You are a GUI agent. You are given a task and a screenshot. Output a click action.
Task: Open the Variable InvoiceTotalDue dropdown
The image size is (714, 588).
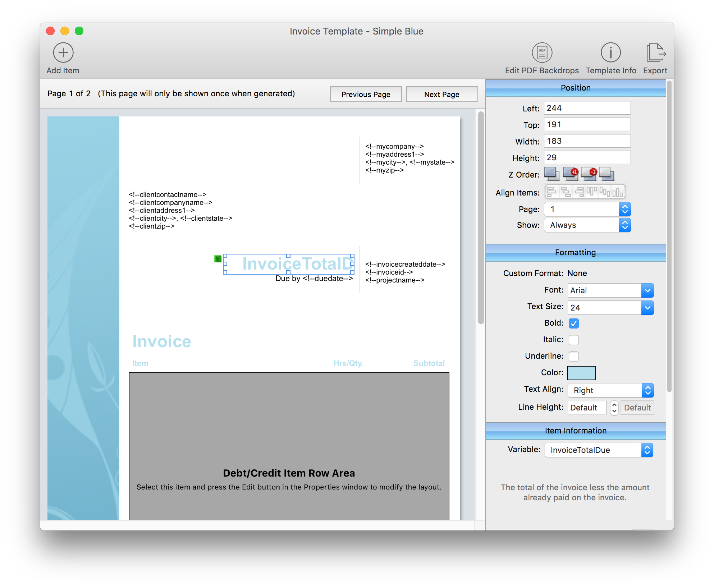(x=599, y=450)
